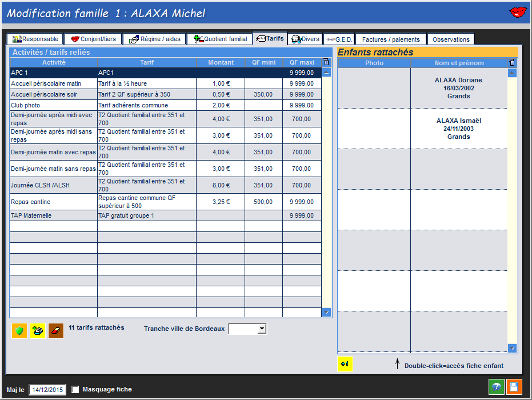This screenshot has width=532, height=400.
Task: Click the eraser icon below tariffs table
Action: [56, 331]
